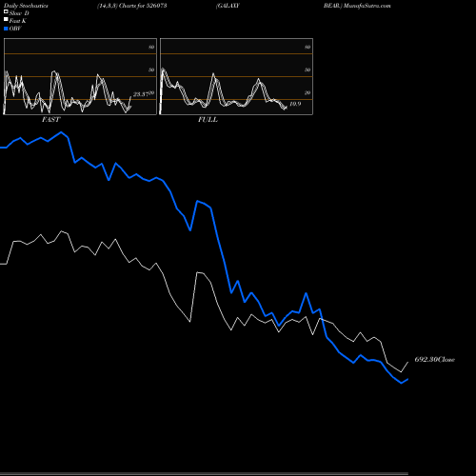Screen dimensions: 476x476
Task: Click the 'FULL' chart caption
Action: click(208, 120)
